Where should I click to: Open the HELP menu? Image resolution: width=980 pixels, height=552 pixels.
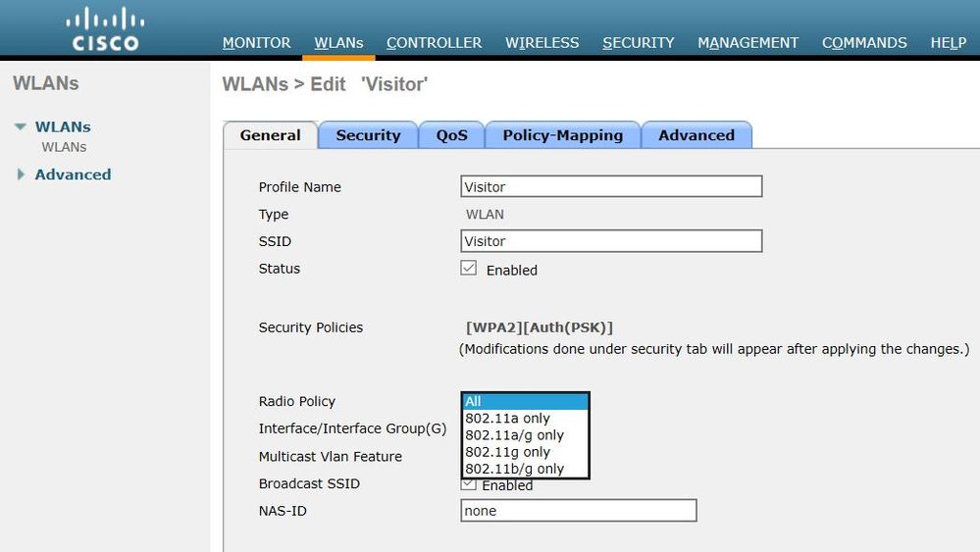[949, 42]
